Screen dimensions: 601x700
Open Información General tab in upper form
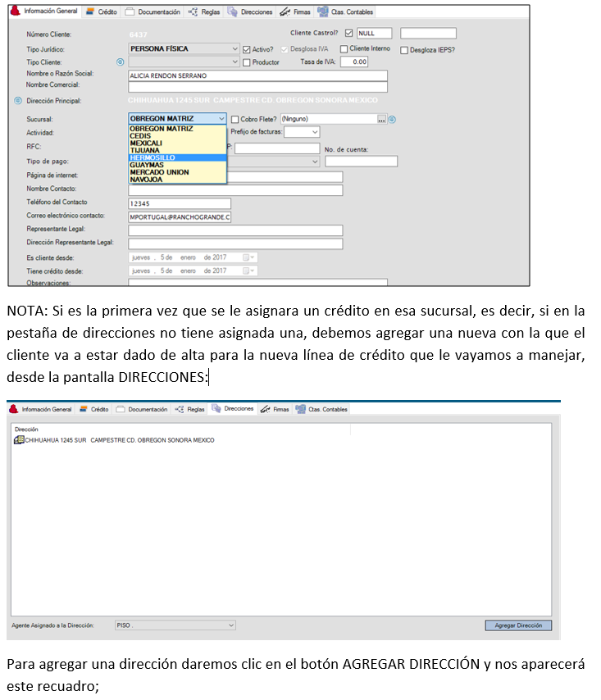tap(44, 11)
